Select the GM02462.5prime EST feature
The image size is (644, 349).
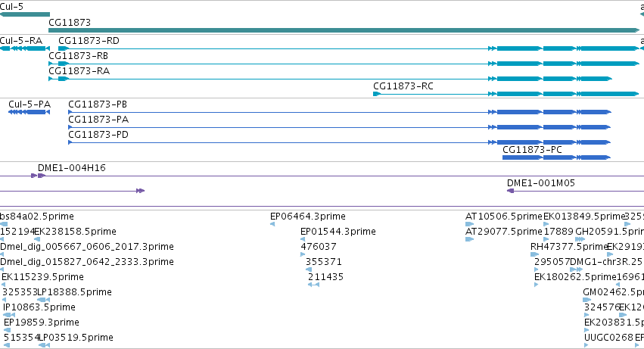[x=587, y=300]
